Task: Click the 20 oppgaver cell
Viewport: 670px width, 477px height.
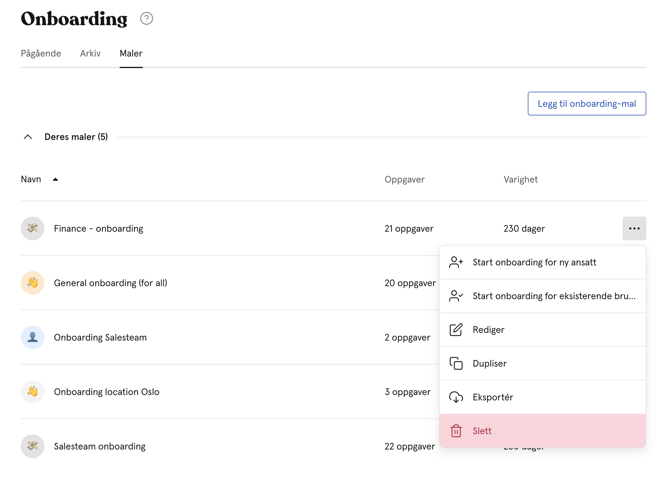Action: [410, 283]
